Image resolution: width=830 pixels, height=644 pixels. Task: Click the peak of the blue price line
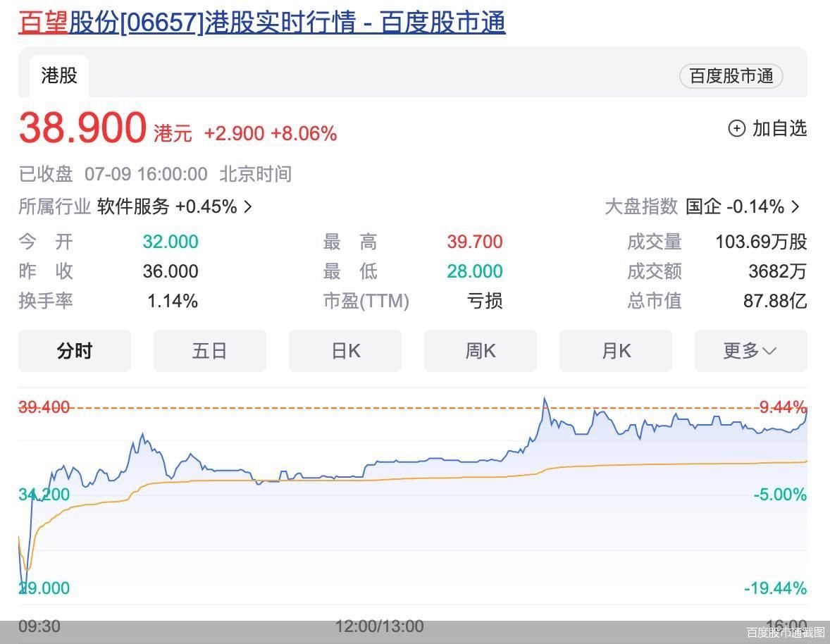(544, 399)
